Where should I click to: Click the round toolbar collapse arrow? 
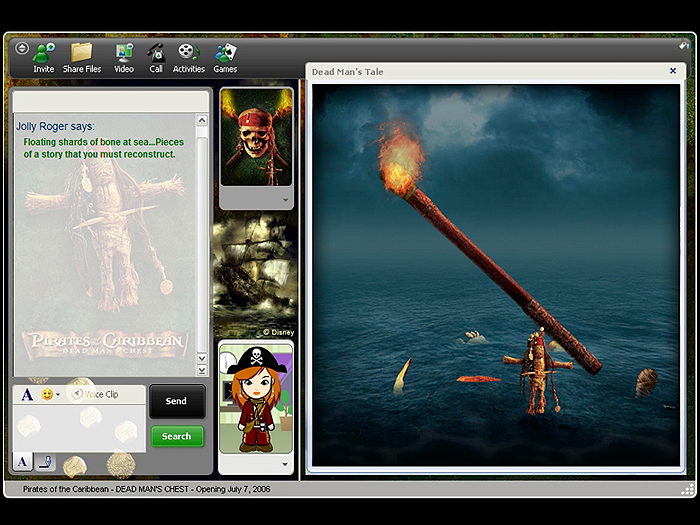[x=22, y=48]
